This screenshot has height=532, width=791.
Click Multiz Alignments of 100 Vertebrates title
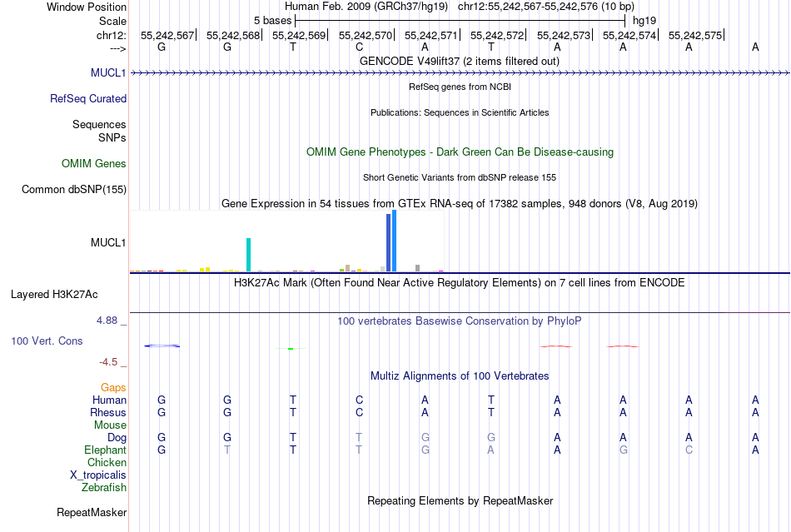coord(460,376)
